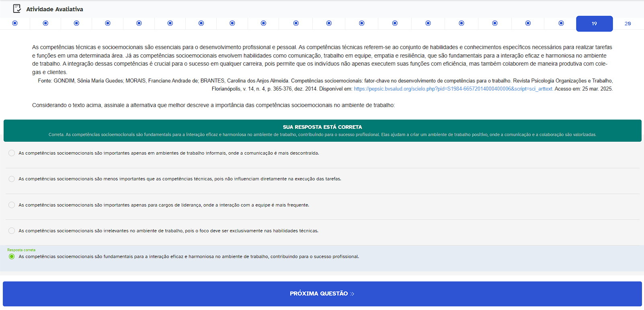
Task: Select the tenth question dot marker
Action: point(296,23)
